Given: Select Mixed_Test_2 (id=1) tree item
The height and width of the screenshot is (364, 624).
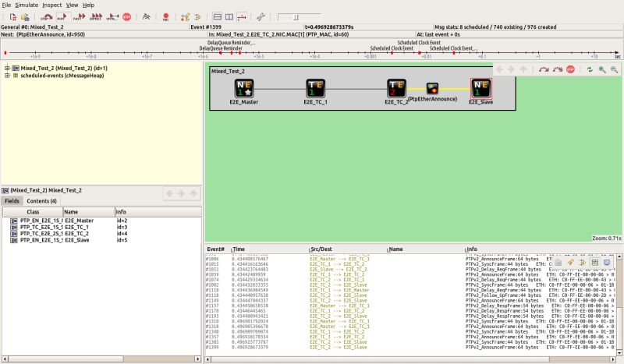Looking at the screenshot, I should pos(64,68).
